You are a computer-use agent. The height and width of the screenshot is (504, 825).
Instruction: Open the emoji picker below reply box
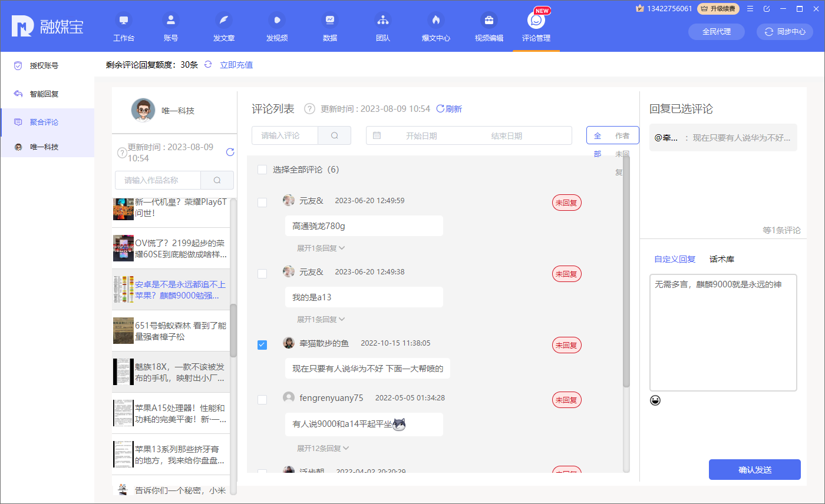(655, 400)
